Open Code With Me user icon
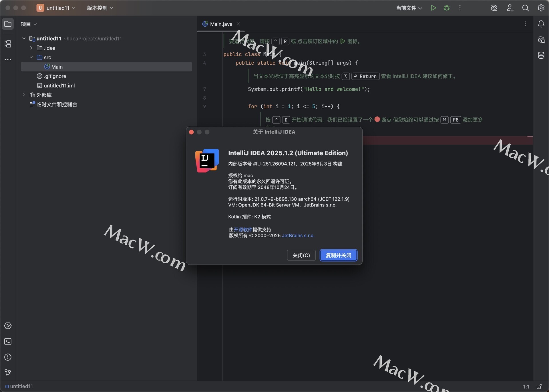The image size is (549, 392). 510,8
